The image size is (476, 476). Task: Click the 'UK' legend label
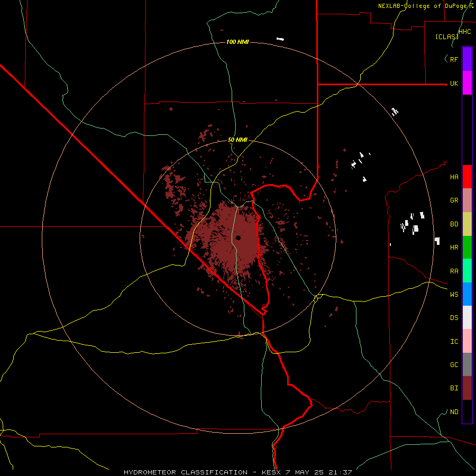tap(454, 83)
